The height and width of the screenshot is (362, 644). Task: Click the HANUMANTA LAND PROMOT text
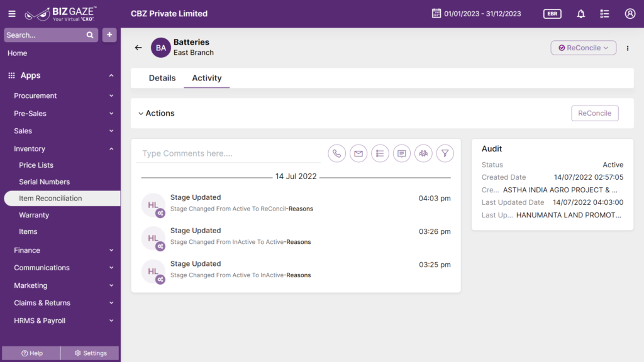pos(569,215)
